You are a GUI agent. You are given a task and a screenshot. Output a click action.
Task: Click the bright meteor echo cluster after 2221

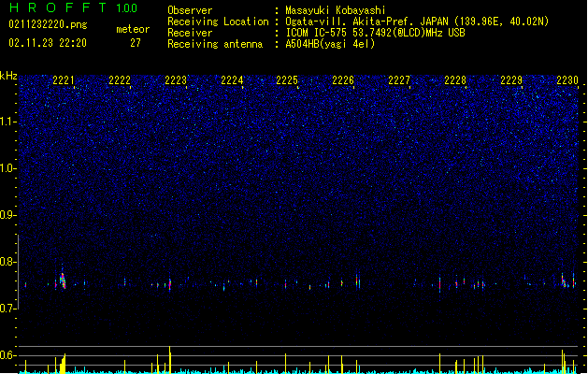(x=63, y=280)
